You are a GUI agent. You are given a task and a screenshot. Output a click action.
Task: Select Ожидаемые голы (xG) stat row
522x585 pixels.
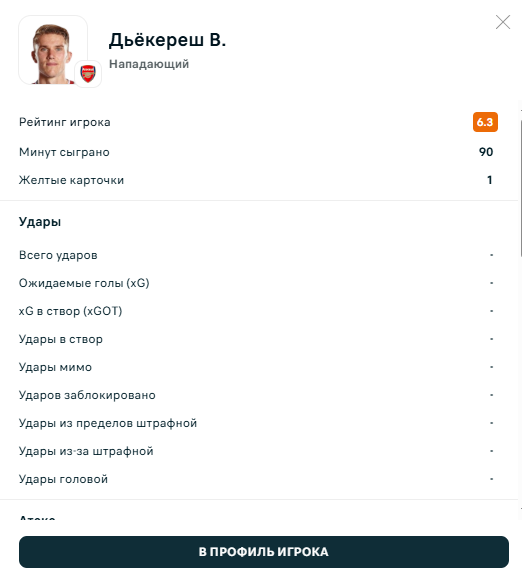(x=258, y=283)
